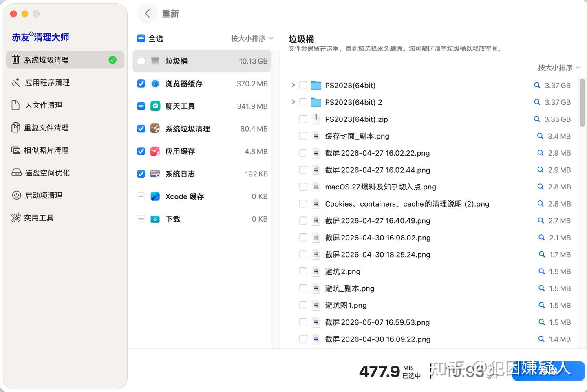Expand the PS2023(64bit) 2 folder
The height and width of the screenshot is (392, 587).
click(293, 102)
